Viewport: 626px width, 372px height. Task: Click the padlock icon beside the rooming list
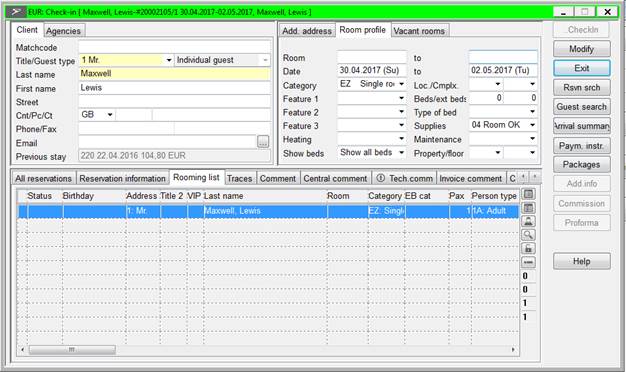click(528, 248)
